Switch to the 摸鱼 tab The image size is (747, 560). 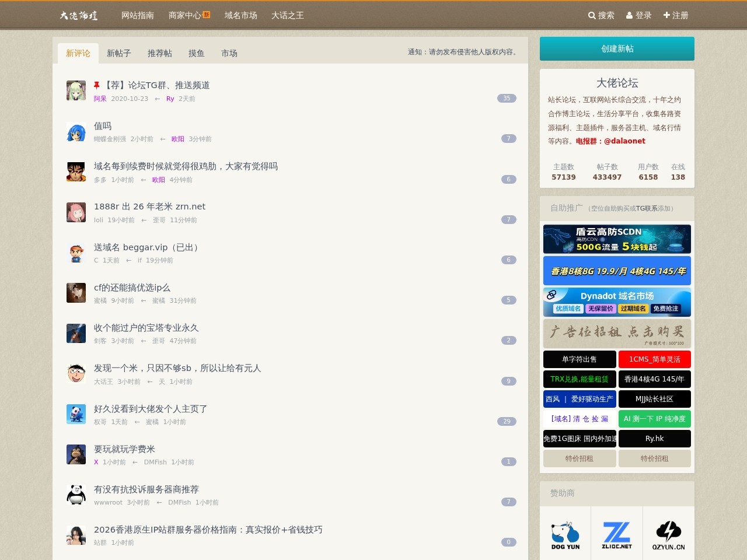click(x=196, y=53)
